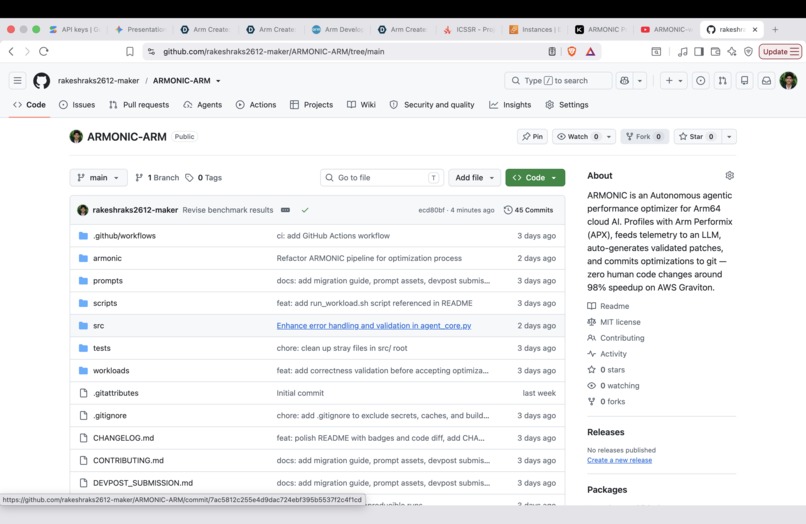Open the Copilot chat icon in header

pos(625,81)
